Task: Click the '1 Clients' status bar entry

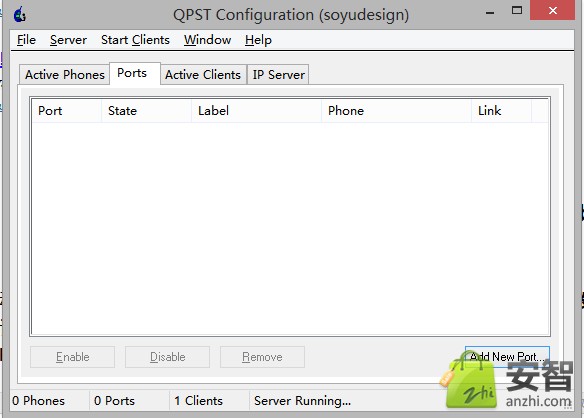Action: [199, 401]
